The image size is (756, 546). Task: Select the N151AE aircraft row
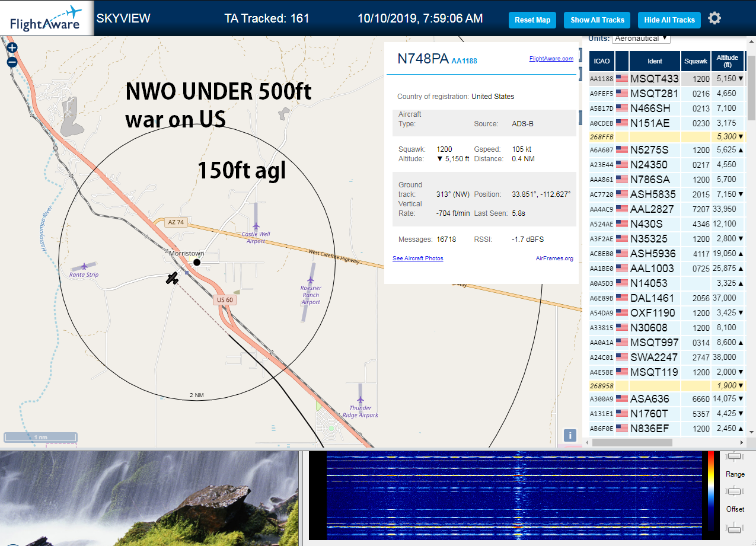[x=667, y=123]
